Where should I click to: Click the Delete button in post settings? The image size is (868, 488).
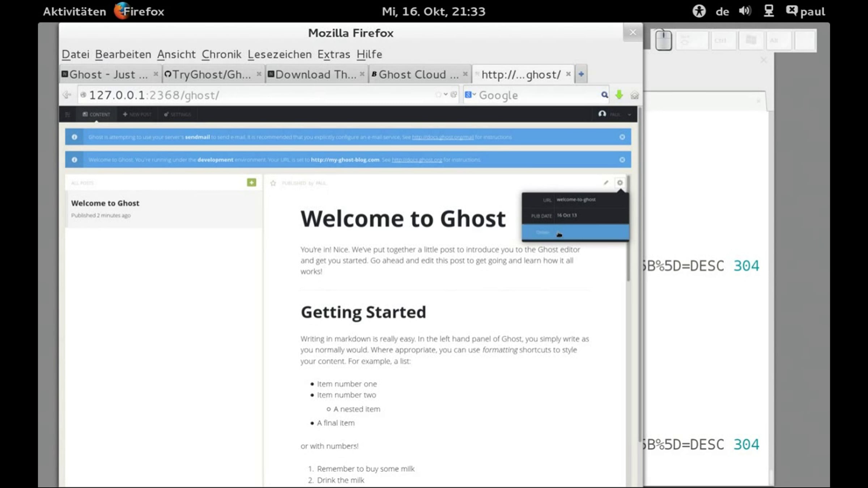pyautogui.click(x=542, y=232)
